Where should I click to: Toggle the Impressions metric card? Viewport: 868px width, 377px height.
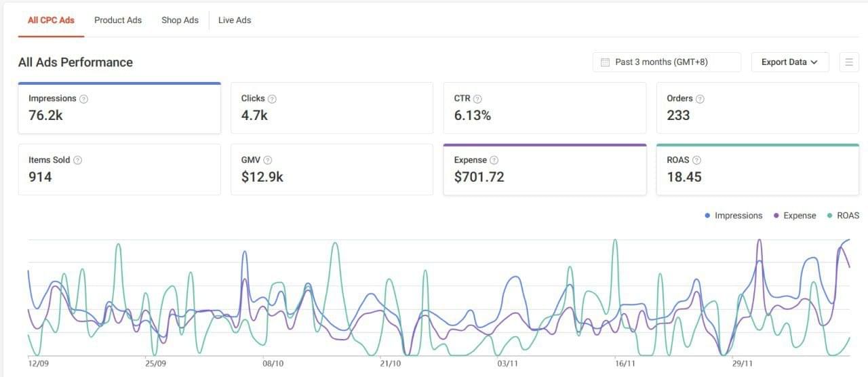coord(119,108)
